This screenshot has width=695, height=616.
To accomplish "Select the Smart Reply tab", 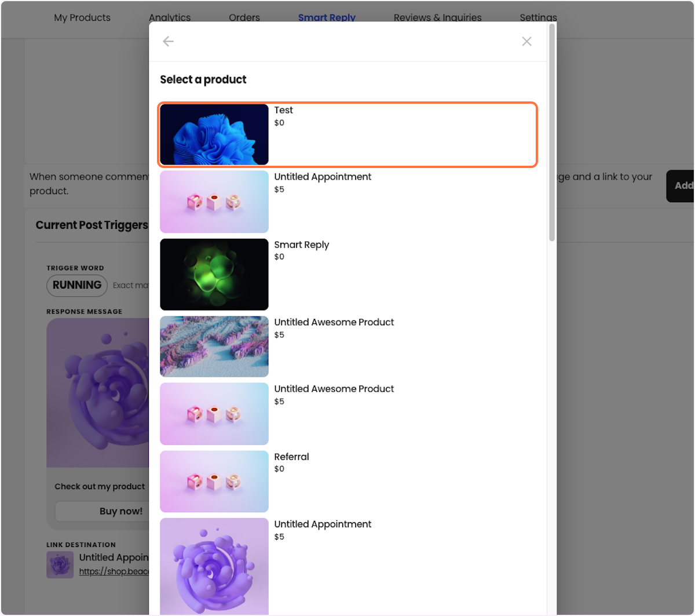I will (327, 17).
